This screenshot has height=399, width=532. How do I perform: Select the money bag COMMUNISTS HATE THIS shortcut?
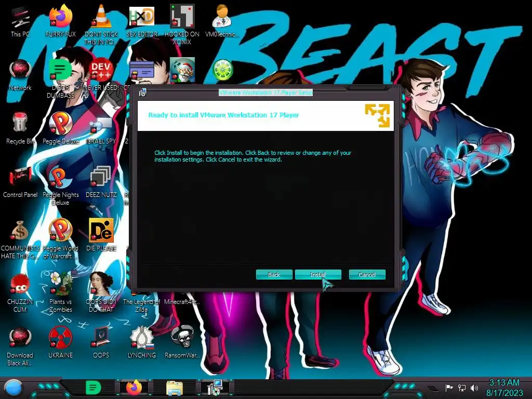click(20, 240)
